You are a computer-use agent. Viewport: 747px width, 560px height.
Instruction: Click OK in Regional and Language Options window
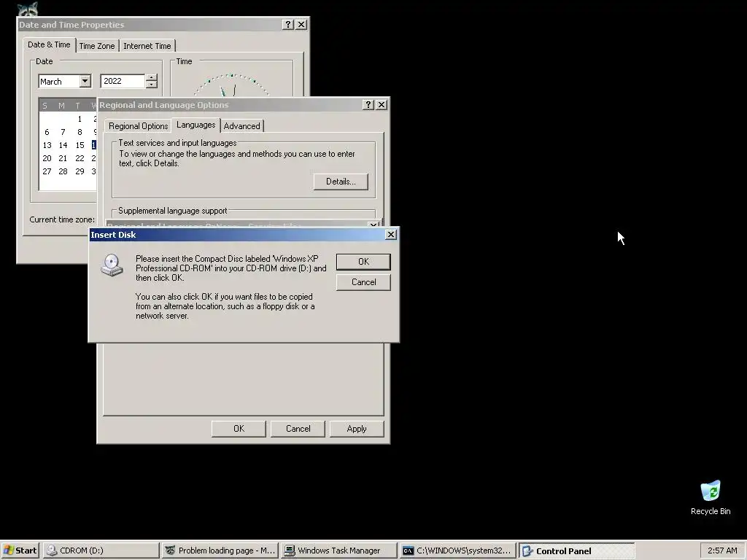(239, 429)
